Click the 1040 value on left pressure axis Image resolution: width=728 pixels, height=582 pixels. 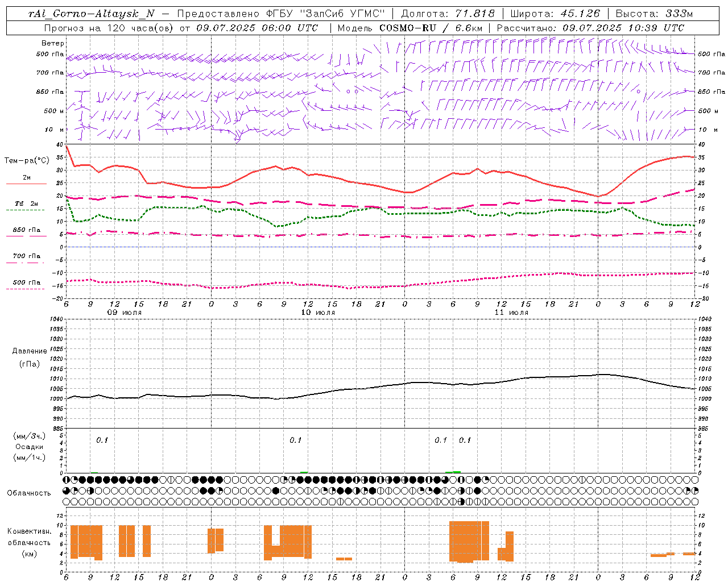click(55, 319)
